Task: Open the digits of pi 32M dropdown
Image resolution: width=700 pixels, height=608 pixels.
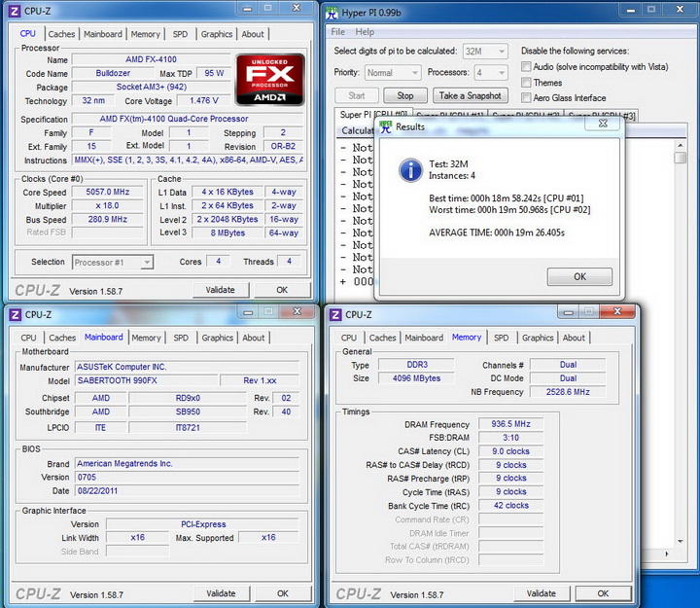Action: click(x=485, y=52)
